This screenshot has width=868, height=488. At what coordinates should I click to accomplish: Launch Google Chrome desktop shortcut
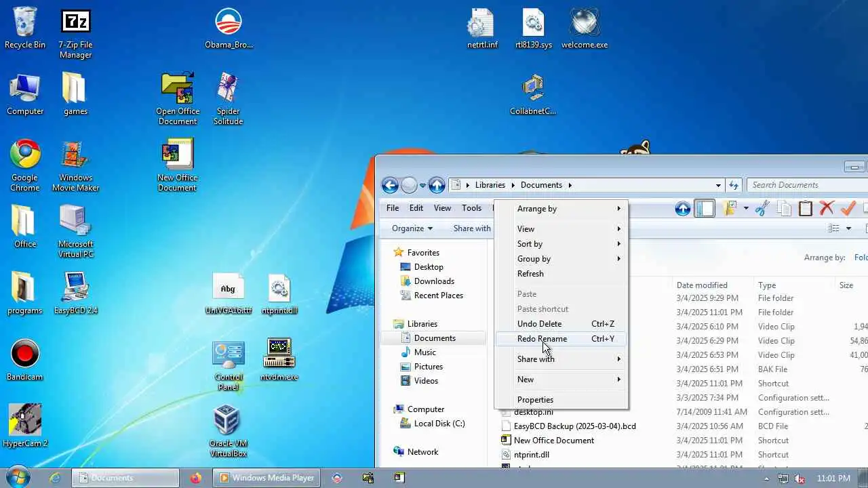coord(25,166)
